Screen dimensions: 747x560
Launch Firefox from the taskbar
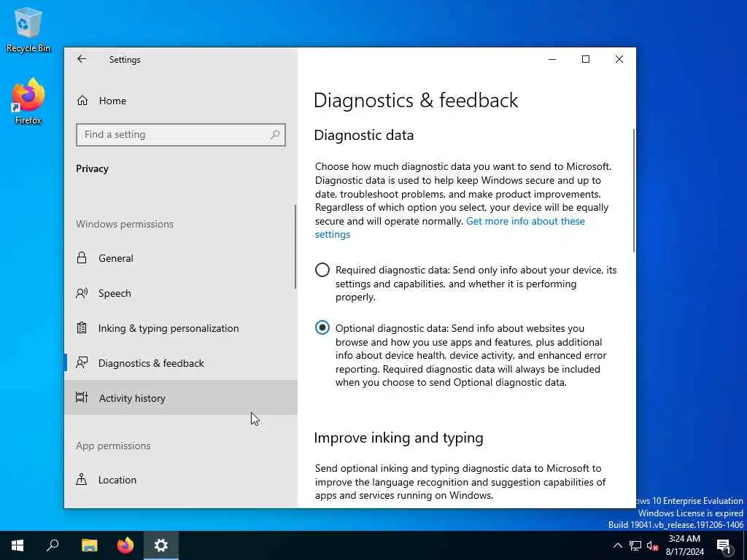click(x=125, y=545)
